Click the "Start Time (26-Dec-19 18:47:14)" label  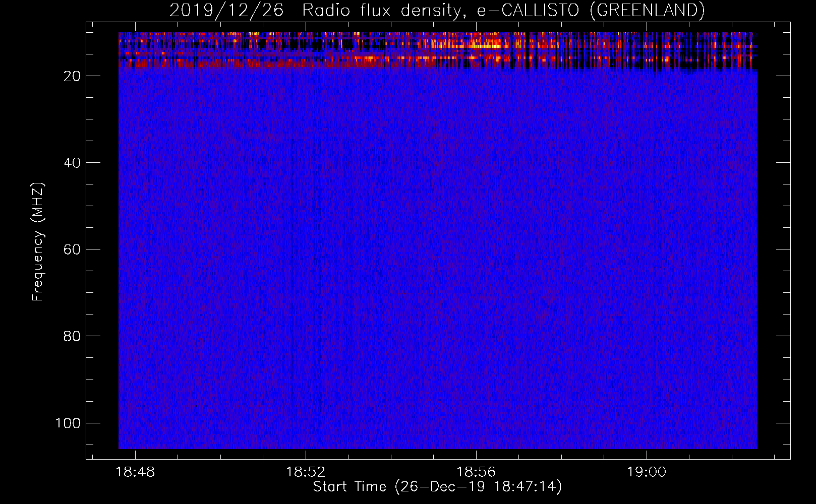coord(437,487)
